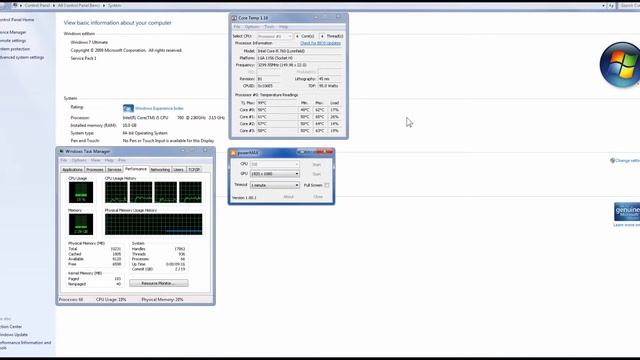Open Performance Information and Tools link
This screenshot has height=360, width=640.
pos(25,345)
